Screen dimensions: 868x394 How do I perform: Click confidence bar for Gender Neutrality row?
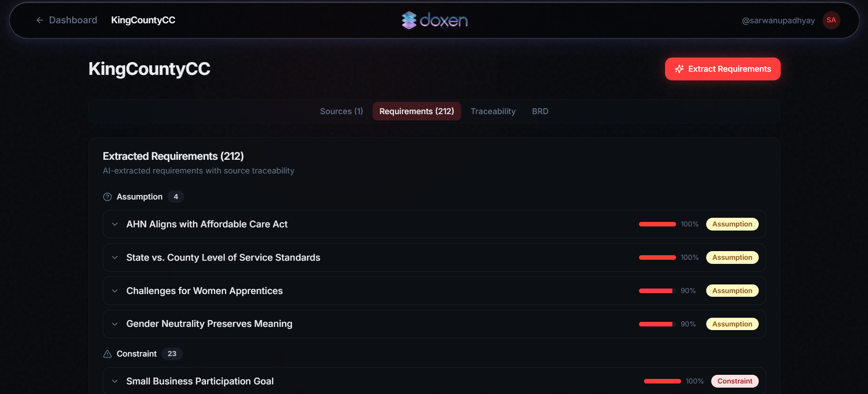(657, 324)
